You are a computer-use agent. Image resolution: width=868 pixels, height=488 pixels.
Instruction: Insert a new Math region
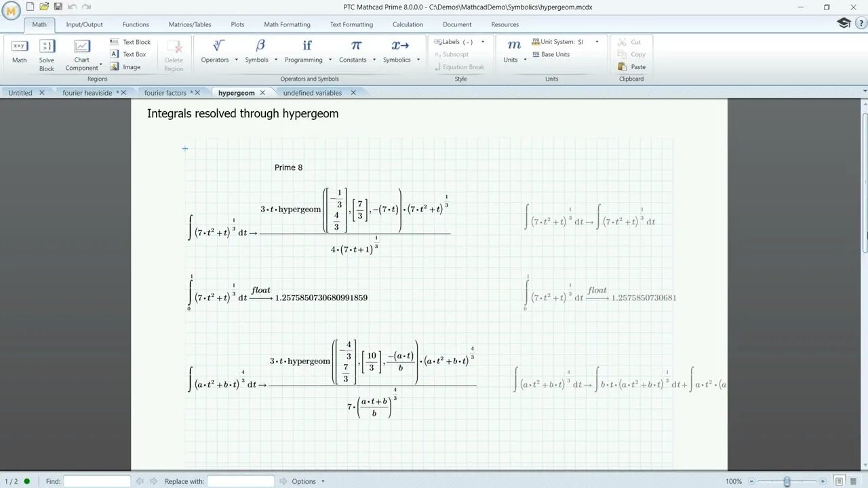(x=19, y=51)
